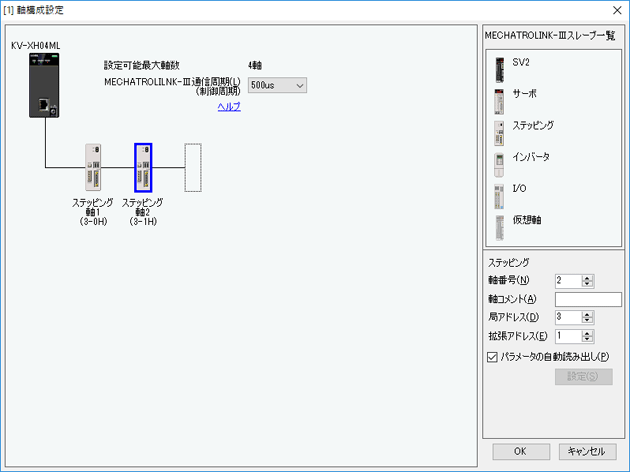The image size is (630, 472).
Task: Decrease the 局アドレス stepper value
Action: pos(587,320)
